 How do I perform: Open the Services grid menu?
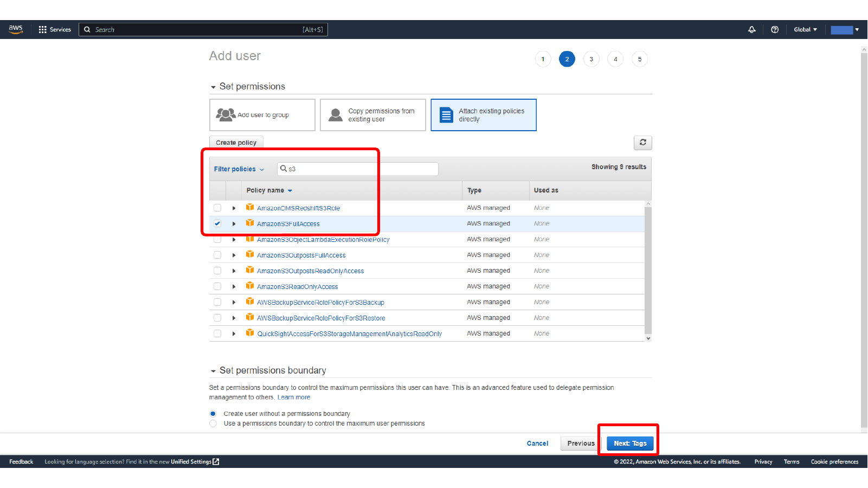55,30
